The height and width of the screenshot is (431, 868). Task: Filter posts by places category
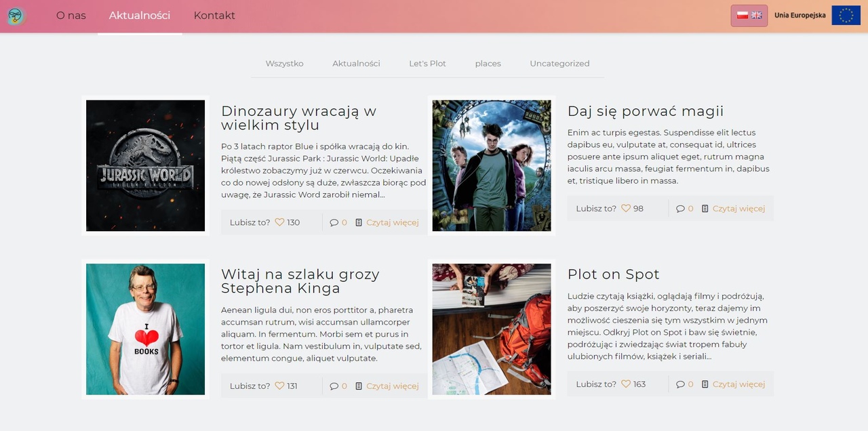coord(488,64)
